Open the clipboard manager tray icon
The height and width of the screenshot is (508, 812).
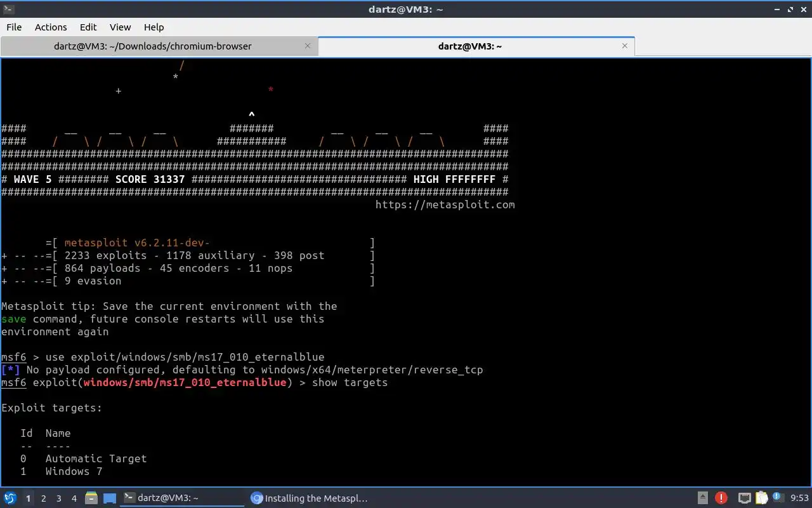point(761,498)
